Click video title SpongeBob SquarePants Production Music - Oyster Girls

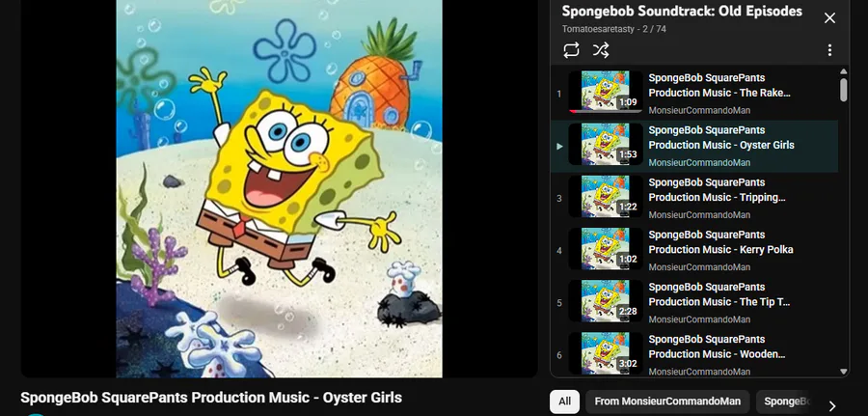click(x=211, y=398)
